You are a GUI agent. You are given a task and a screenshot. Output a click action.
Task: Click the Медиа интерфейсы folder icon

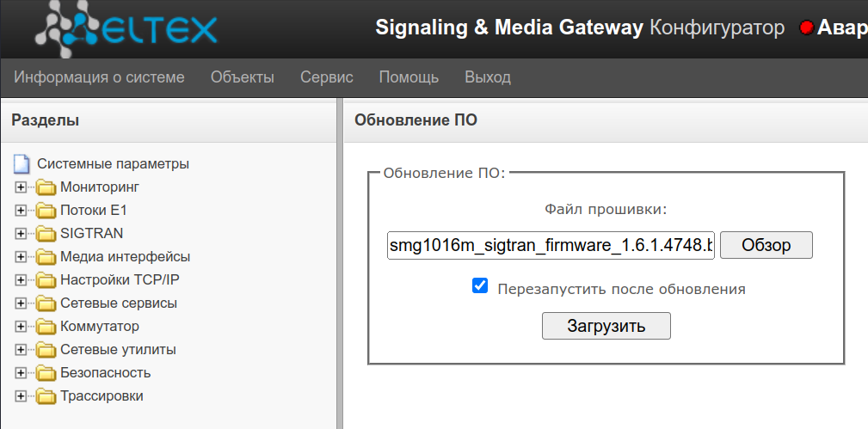pos(46,257)
